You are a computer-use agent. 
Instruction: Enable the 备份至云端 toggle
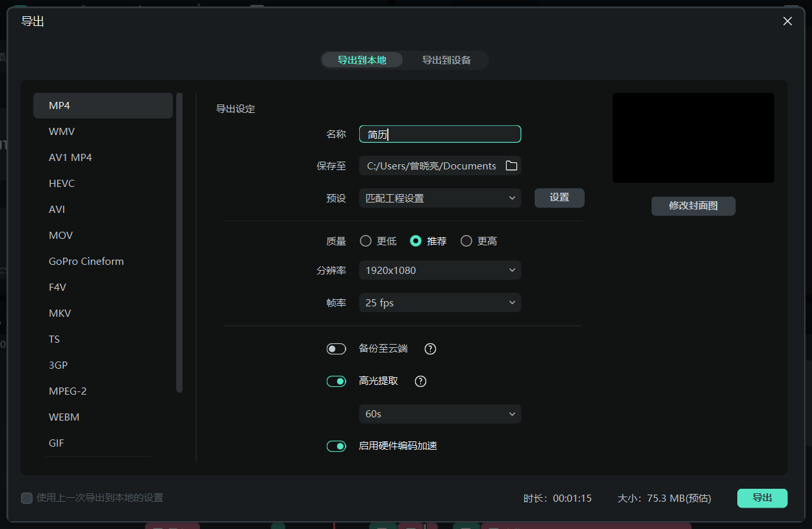336,349
